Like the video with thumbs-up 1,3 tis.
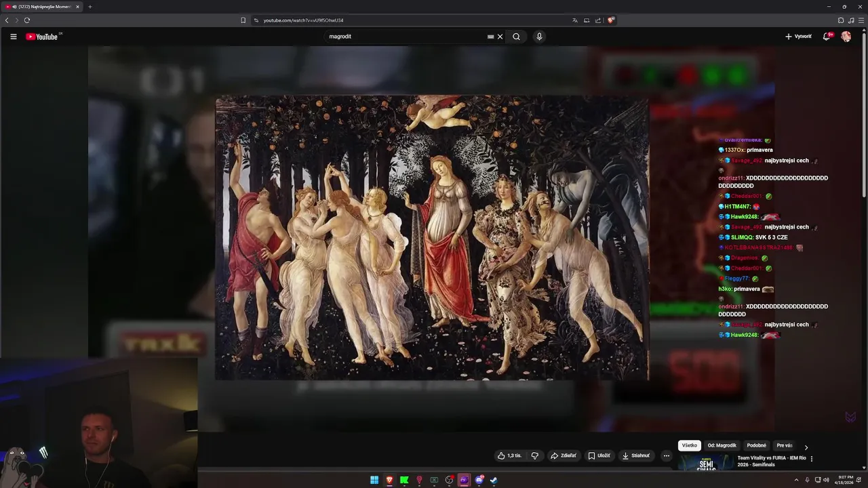The image size is (868, 488). point(509,455)
